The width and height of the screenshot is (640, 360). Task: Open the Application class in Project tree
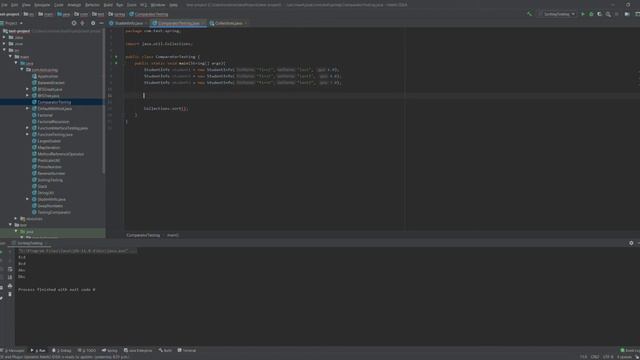[48, 76]
